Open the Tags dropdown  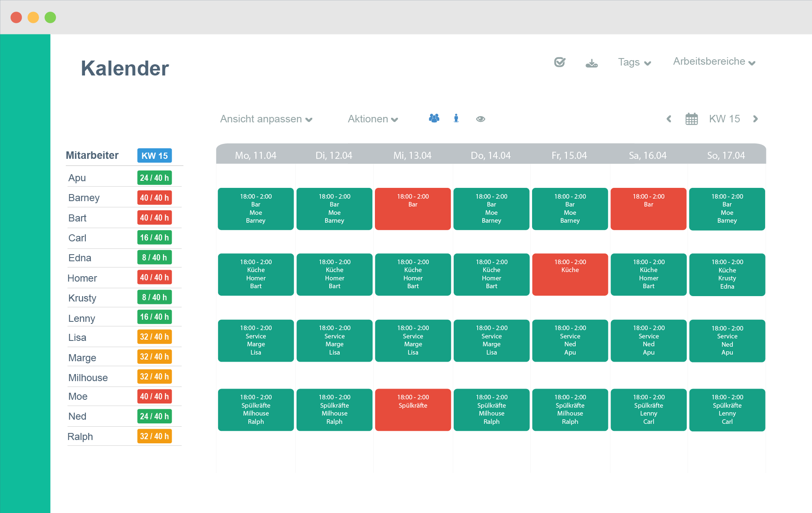[634, 62]
